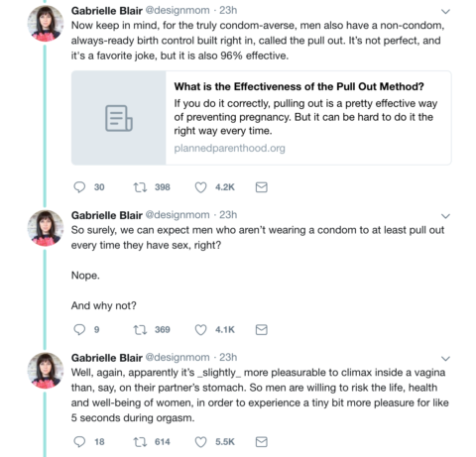Send the first tweet via direct message

pyautogui.click(x=261, y=187)
